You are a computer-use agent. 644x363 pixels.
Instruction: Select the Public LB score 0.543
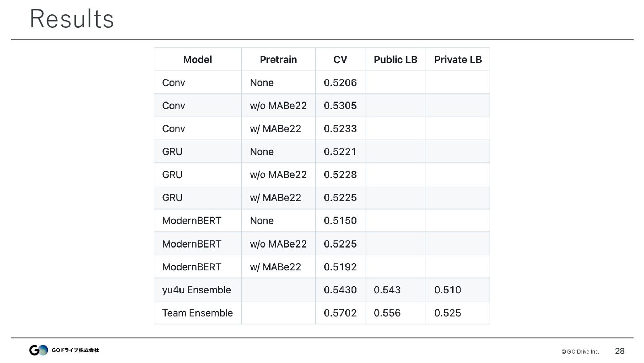pos(387,290)
